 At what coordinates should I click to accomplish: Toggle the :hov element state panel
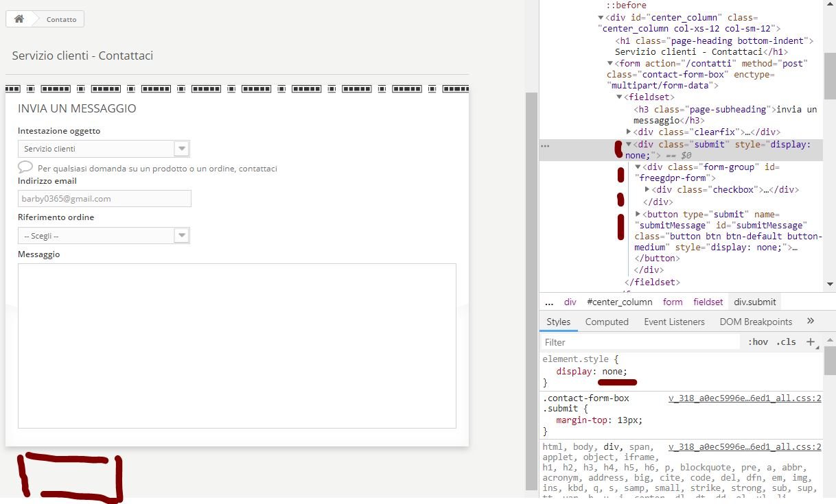point(758,341)
